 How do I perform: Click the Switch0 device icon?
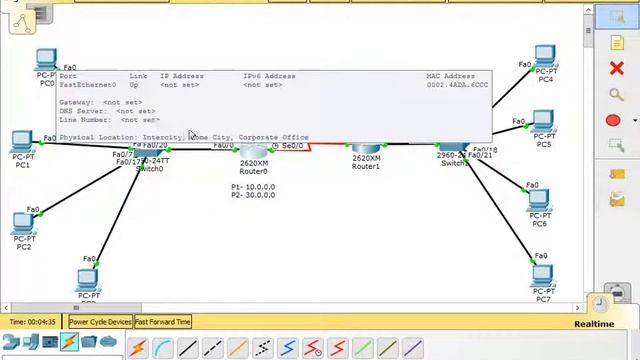pyautogui.click(x=148, y=152)
